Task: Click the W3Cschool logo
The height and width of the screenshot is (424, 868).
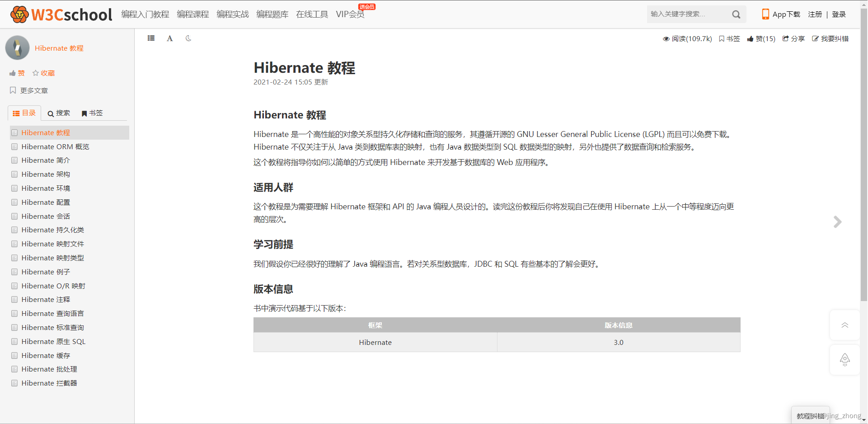Action: [x=61, y=14]
